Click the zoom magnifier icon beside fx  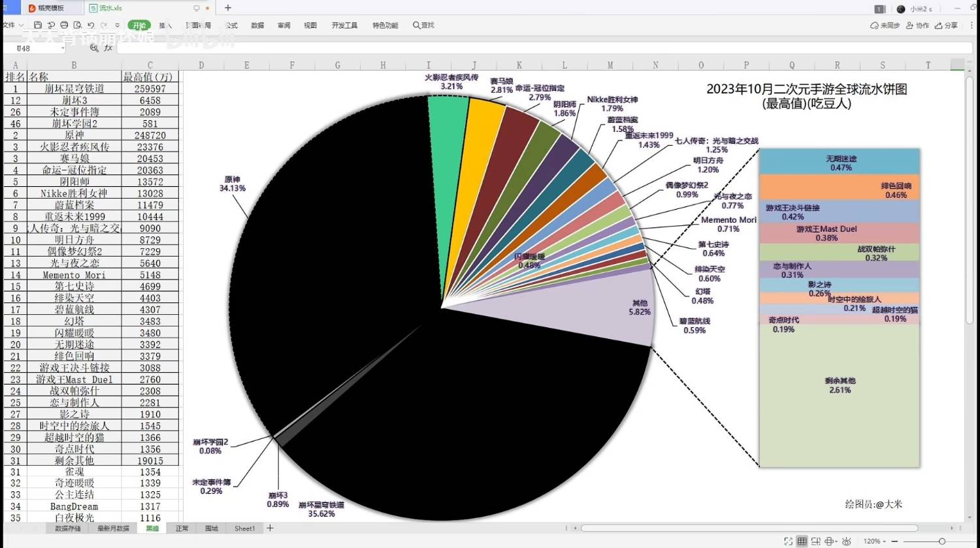(x=94, y=48)
